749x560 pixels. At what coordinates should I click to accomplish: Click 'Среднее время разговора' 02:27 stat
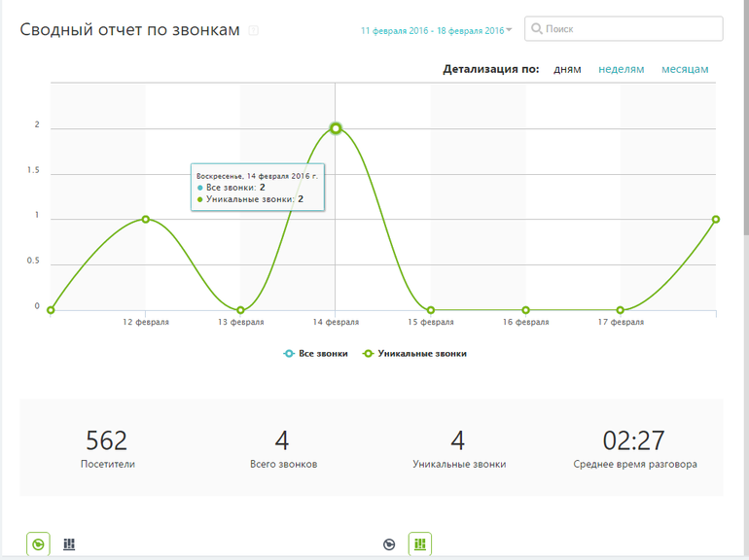pyautogui.click(x=634, y=450)
